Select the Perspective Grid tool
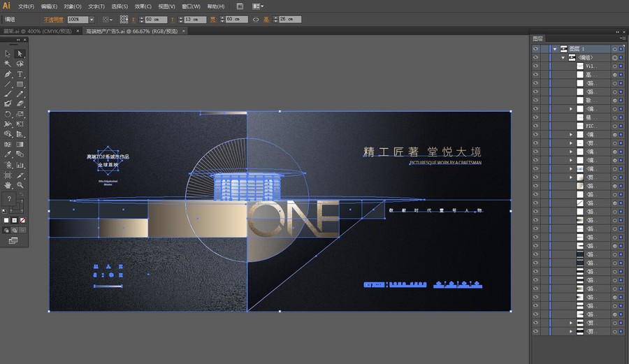 tap(20, 134)
